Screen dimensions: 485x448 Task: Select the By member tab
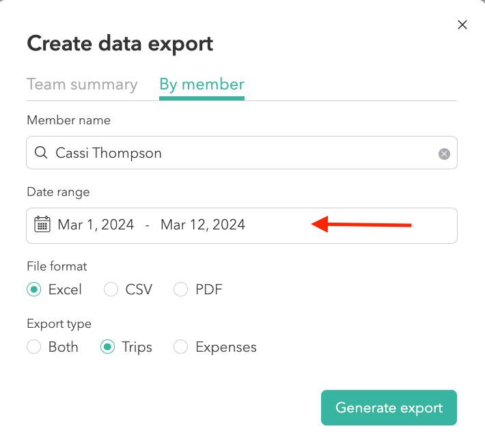(x=202, y=85)
